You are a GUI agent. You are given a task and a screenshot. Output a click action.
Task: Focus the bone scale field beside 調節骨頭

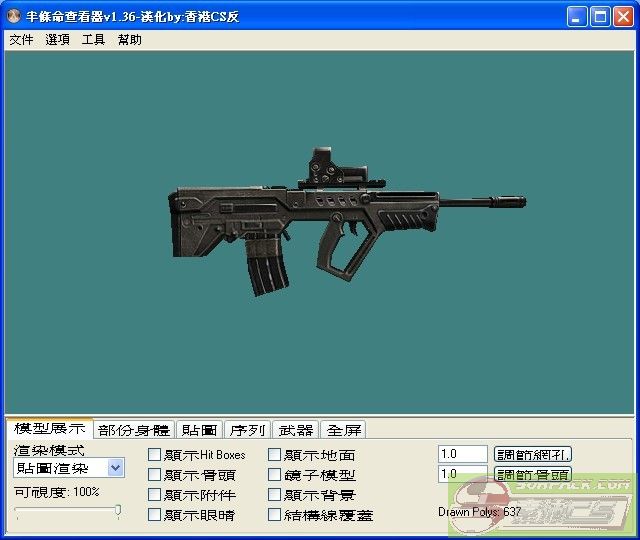point(462,474)
